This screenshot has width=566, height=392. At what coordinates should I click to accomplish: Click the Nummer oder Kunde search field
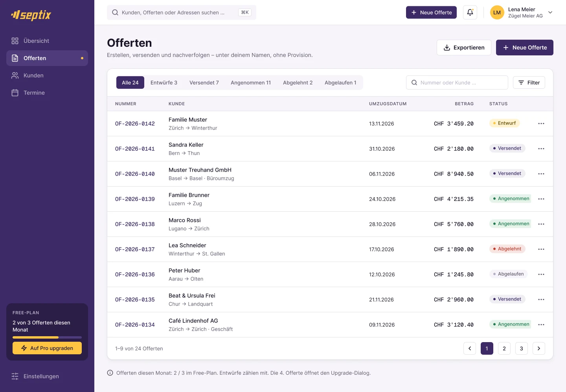[457, 82]
